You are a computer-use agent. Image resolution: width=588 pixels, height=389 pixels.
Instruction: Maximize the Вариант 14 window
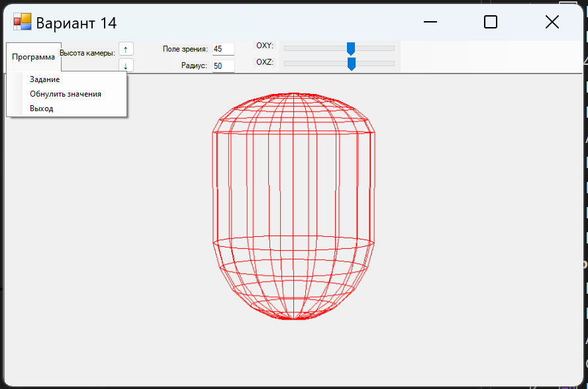click(491, 22)
